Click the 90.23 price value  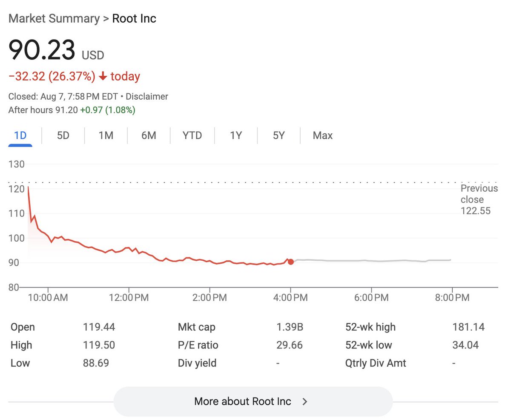[x=42, y=50]
